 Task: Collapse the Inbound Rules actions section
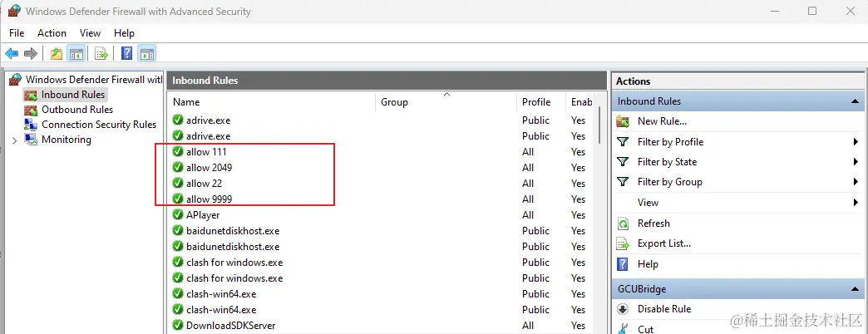click(855, 101)
